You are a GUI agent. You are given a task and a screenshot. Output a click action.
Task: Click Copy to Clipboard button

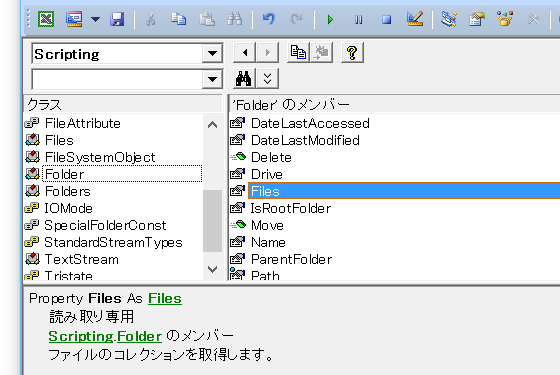point(299,53)
